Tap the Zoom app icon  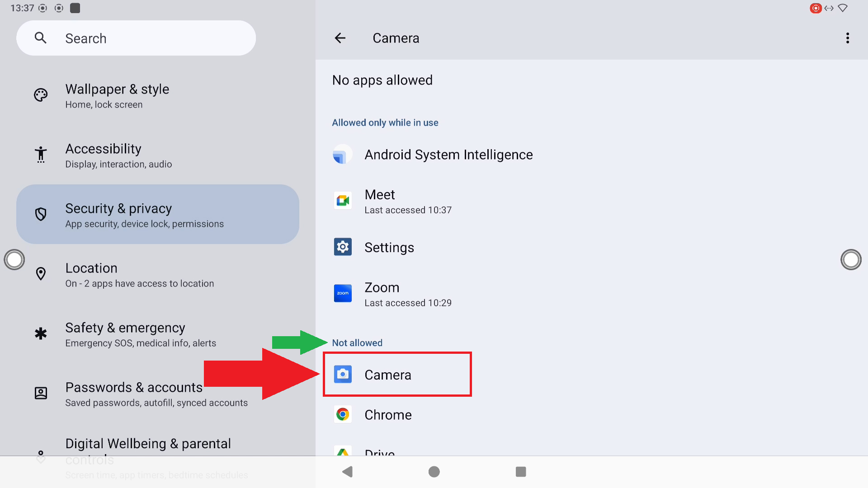click(343, 294)
